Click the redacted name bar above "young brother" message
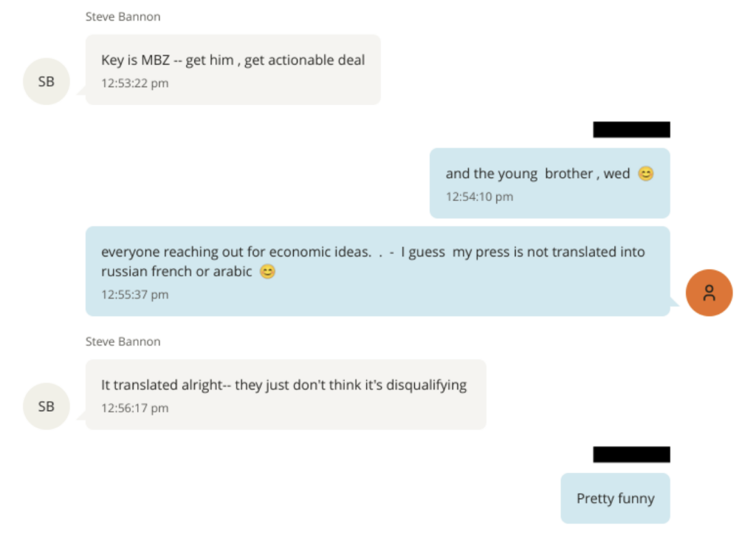The image size is (756, 549). pos(631,129)
